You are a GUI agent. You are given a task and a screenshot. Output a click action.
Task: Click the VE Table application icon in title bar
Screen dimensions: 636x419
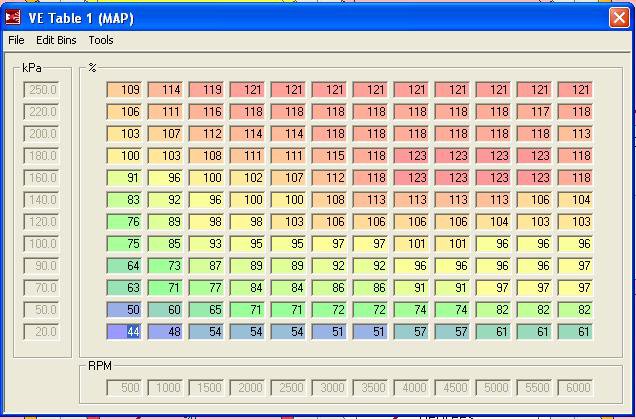click(12, 17)
